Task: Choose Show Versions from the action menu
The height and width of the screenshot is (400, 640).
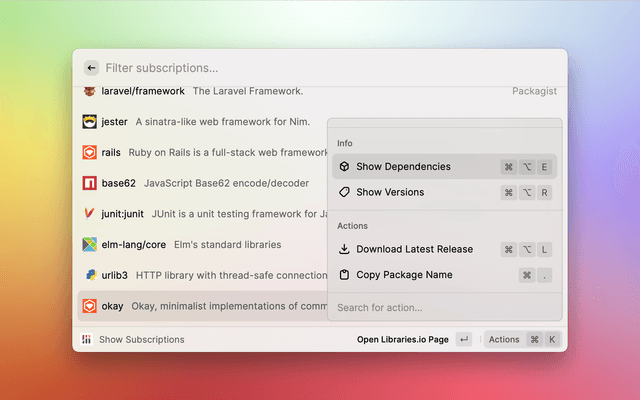Action: click(390, 192)
